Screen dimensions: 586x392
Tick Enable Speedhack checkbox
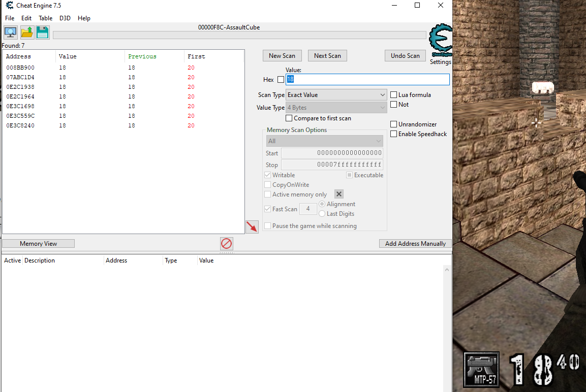[x=393, y=134]
